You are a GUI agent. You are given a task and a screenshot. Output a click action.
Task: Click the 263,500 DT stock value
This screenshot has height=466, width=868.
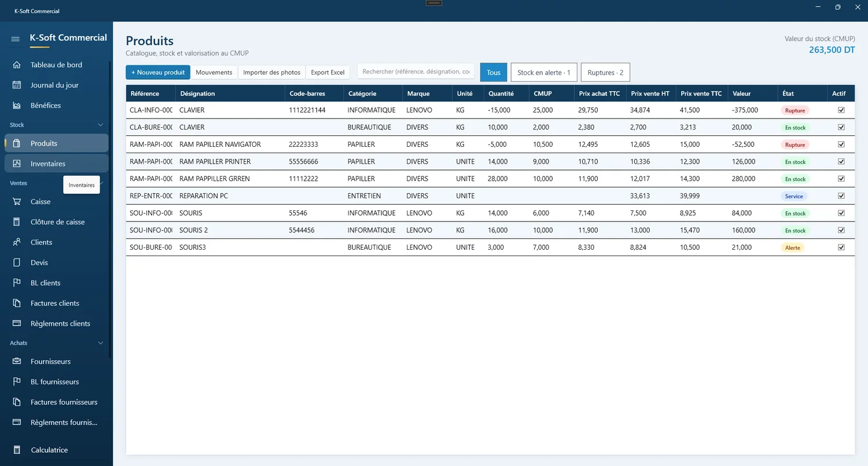[832, 50]
